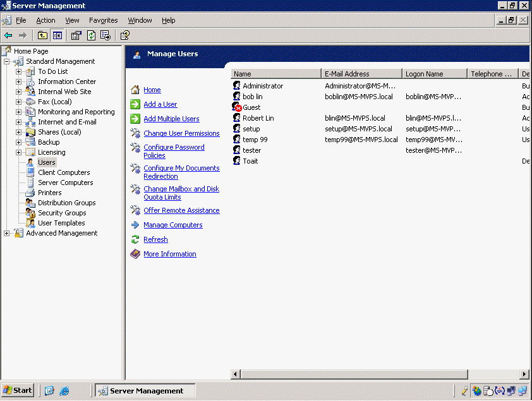Sort users by the Name column header
Viewport: 532px width, 401px height.
[276, 73]
